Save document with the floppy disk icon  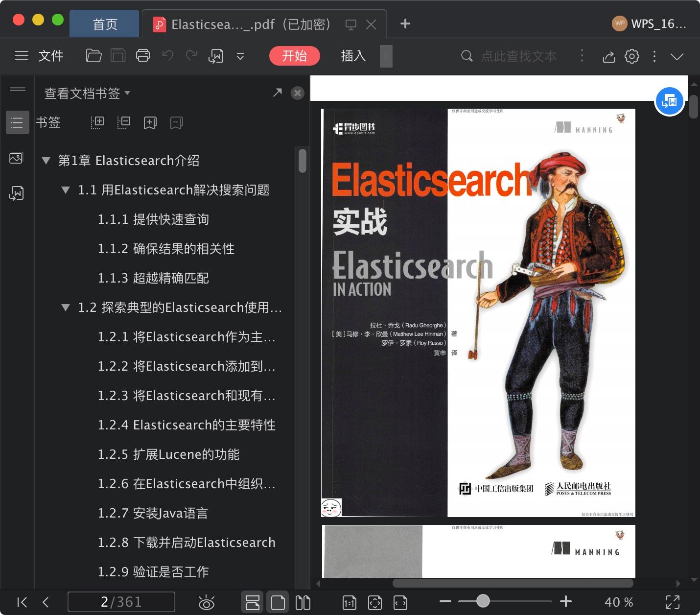point(118,56)
